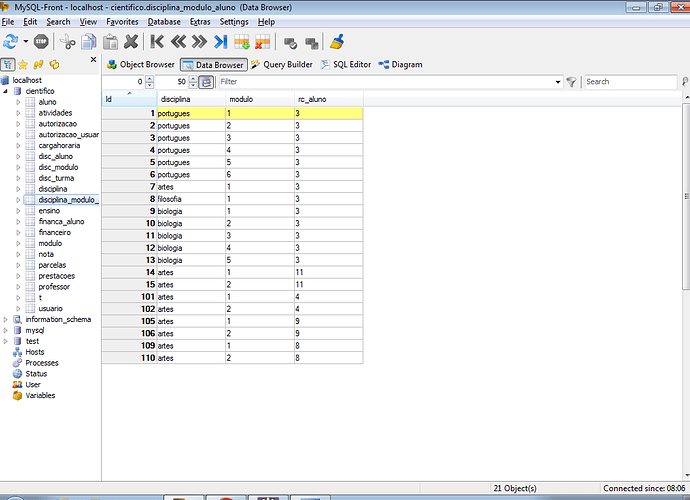The height and width of the screenshot is (500, 690).
Task: Open the Processes item
Action: coord(42,363)
